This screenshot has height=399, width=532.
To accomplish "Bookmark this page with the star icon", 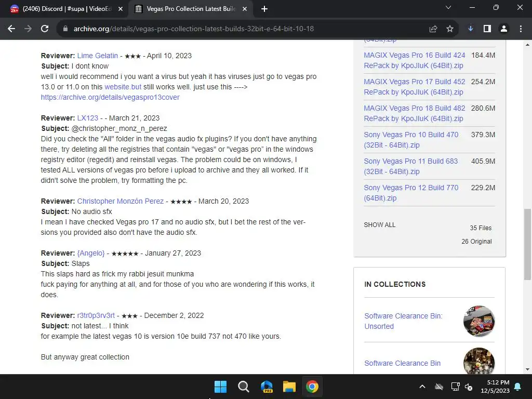I will 450,29.
